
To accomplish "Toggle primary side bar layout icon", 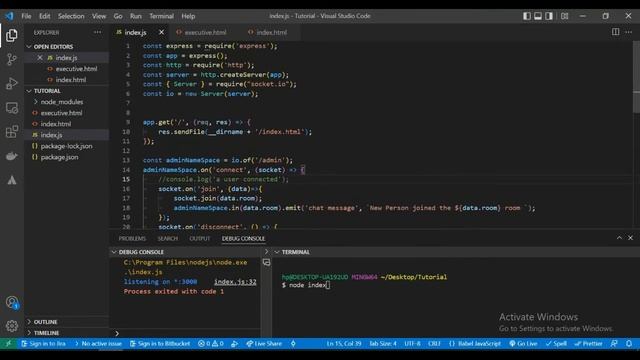I will click(527, 16).
